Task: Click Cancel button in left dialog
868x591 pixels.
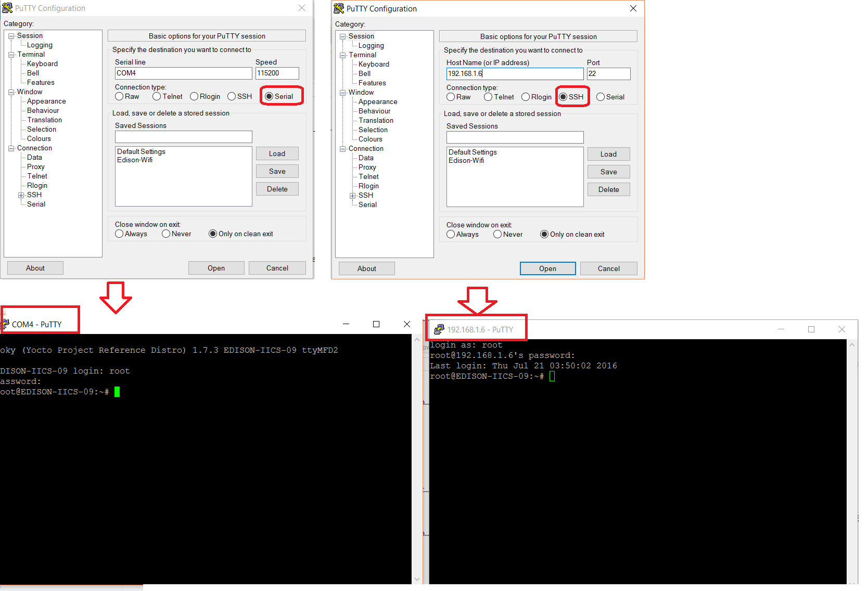Action: pos(277,268)
